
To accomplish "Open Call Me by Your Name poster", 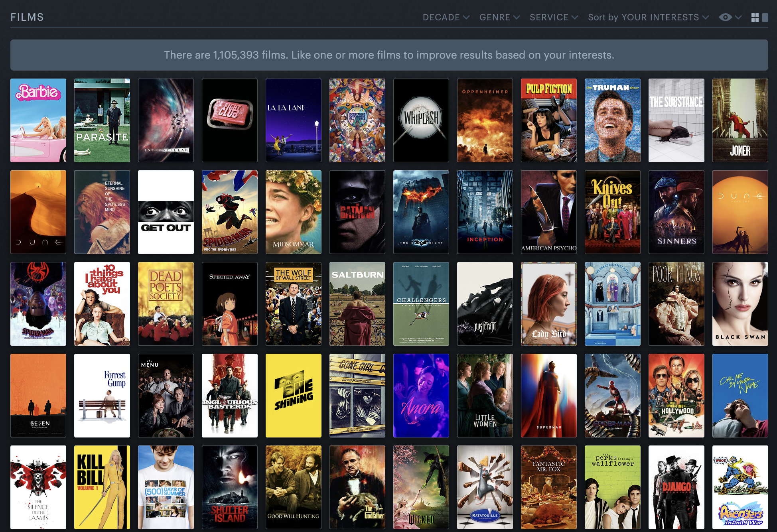I will 740,396.
